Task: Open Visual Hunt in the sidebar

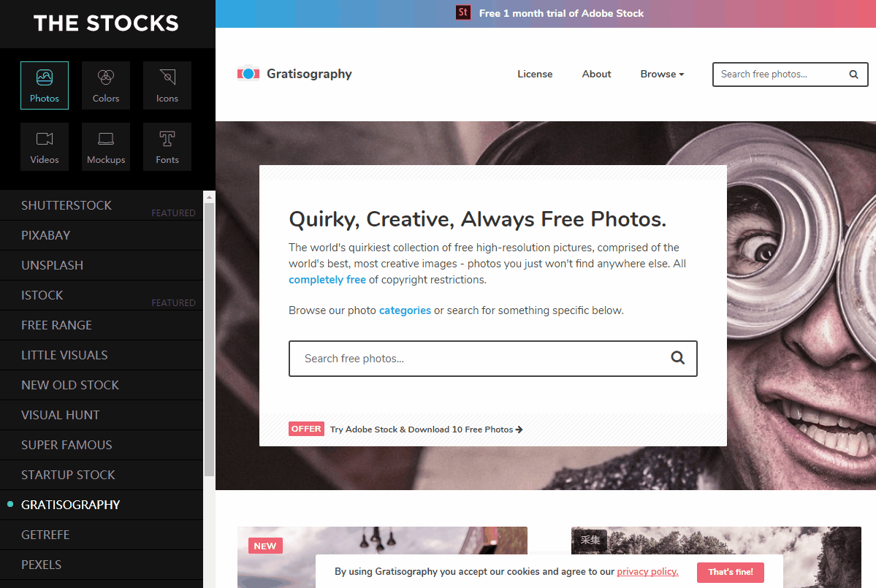Action: point(102,415)
